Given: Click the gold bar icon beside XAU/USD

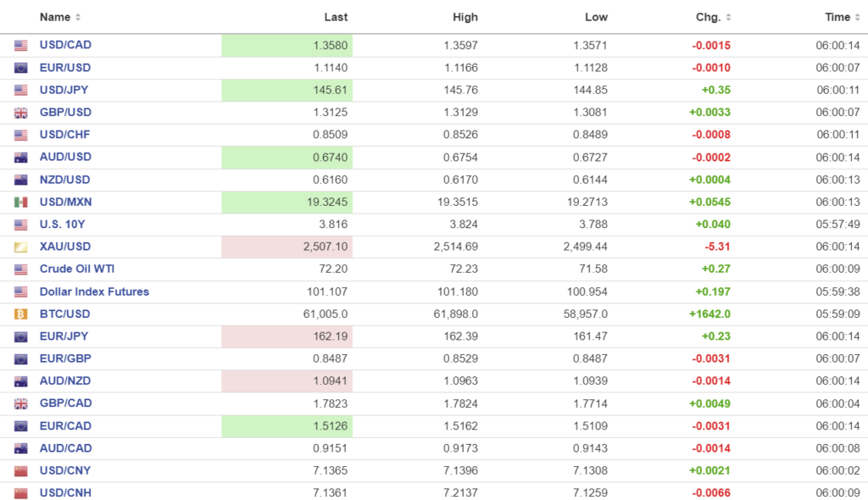Looking at the screenshot, I should point(21,247).
